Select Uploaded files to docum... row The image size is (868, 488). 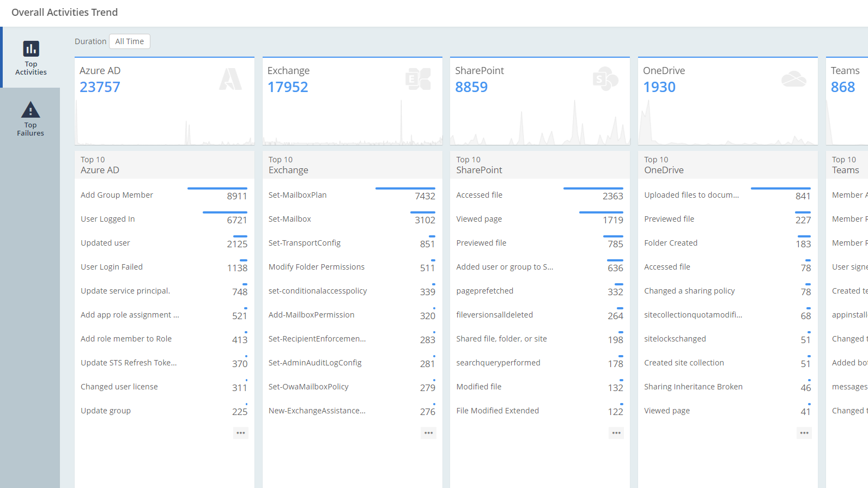pos(727,195)
